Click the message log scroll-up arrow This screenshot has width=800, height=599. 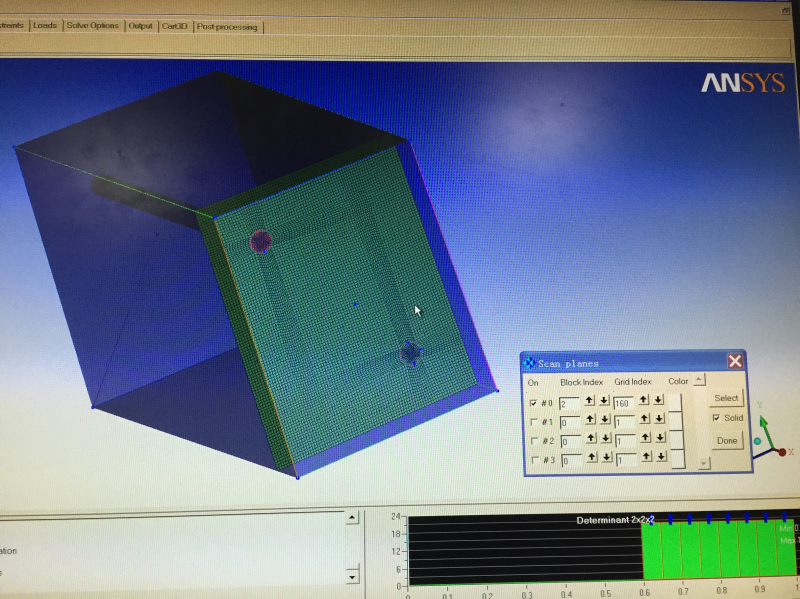click(x=352, y=518)
